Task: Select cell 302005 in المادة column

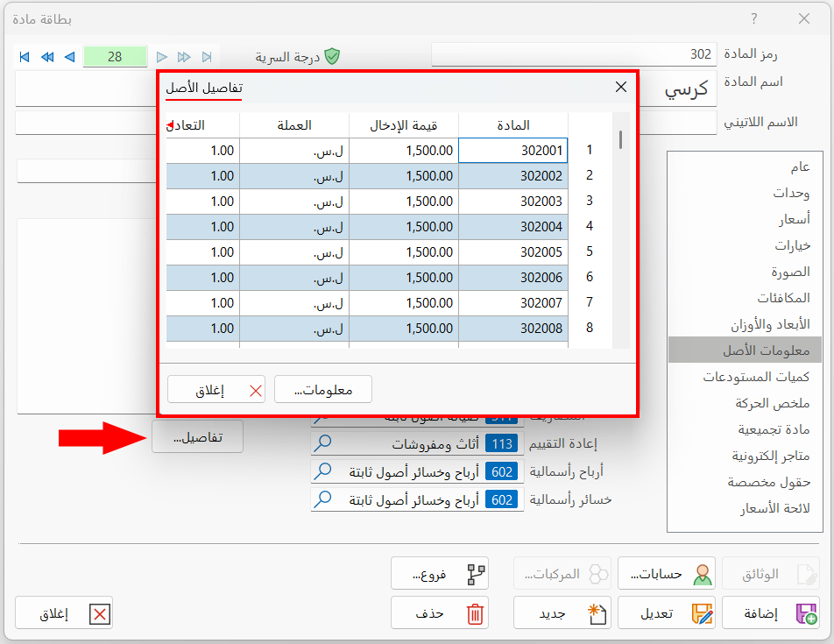Action: click(x=513, y=252)
